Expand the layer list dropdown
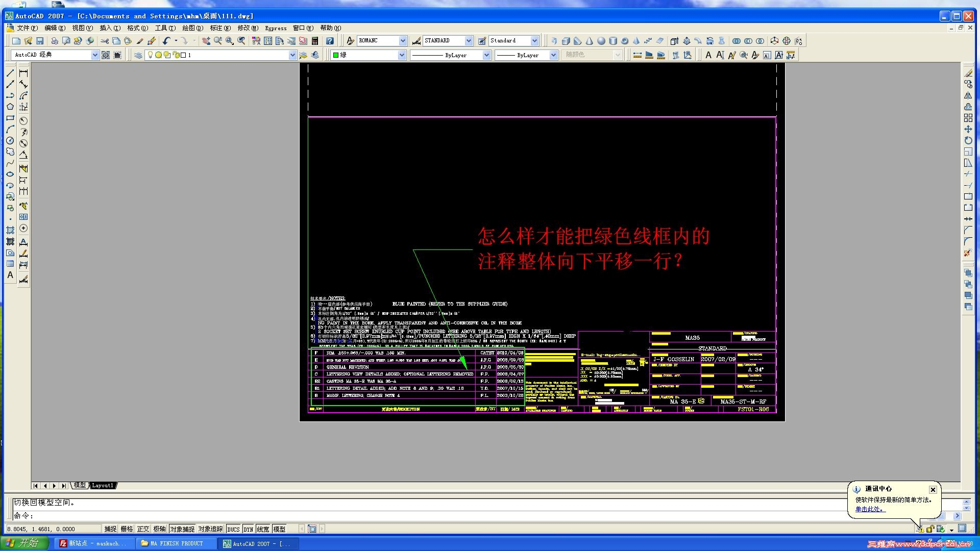 292,55
